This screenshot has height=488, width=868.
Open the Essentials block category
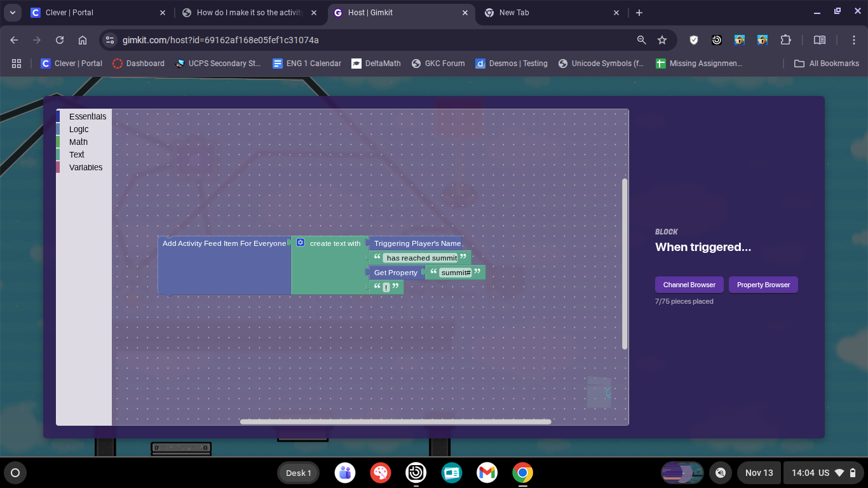coord(87,116)
